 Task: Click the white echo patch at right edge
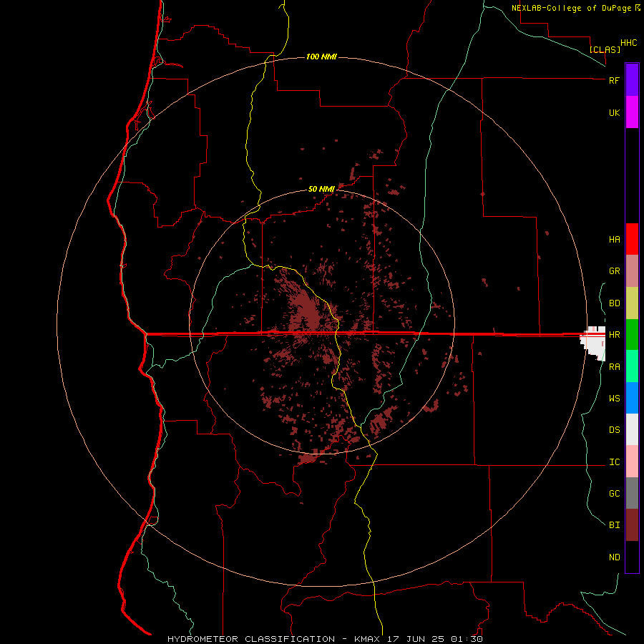594,343
